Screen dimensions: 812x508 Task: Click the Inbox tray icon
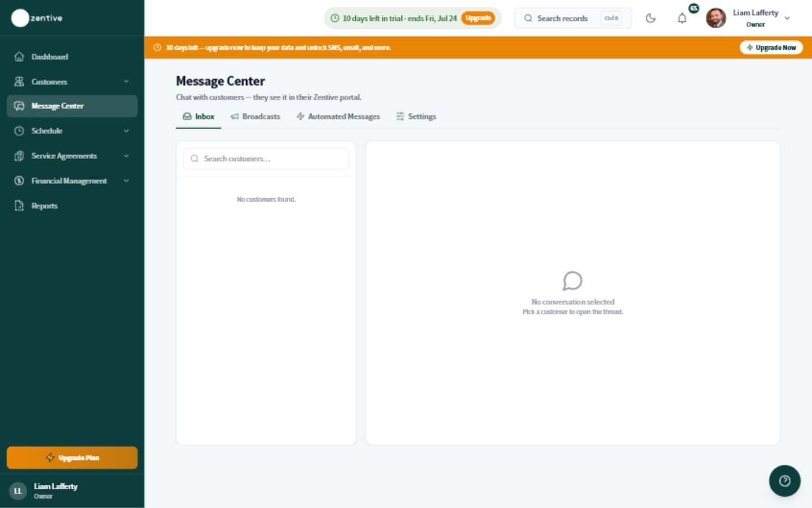pyautogui.click(x=187, y=116)
